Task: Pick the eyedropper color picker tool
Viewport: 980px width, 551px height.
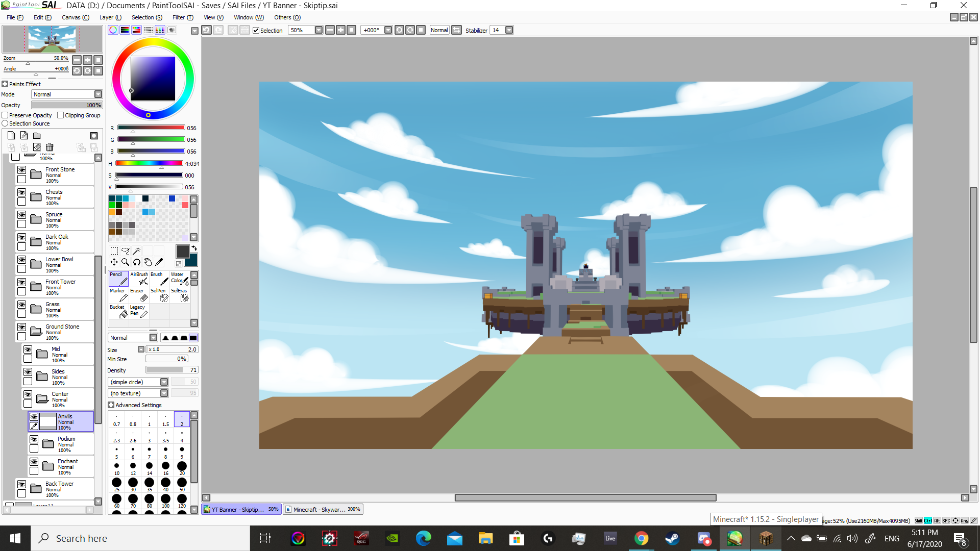Action: click(159, 262)
